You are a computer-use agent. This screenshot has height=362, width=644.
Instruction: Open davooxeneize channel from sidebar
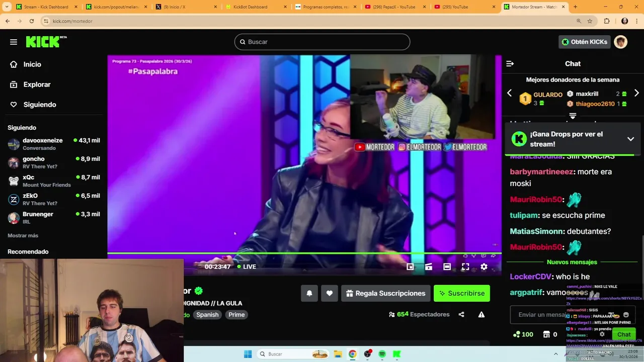[54, 144]
